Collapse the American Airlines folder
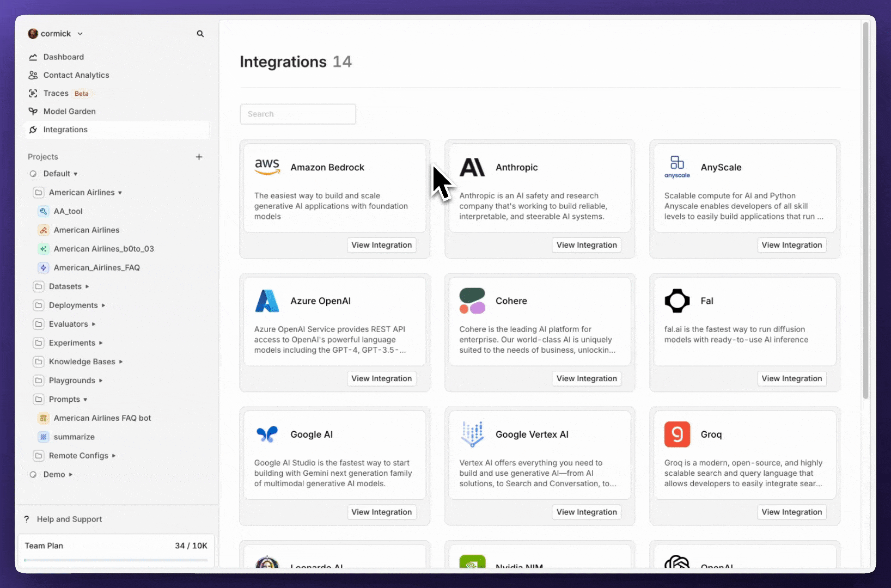Viewport: 891px width, 588px height. pyautogui.click(x=120, y=193)
